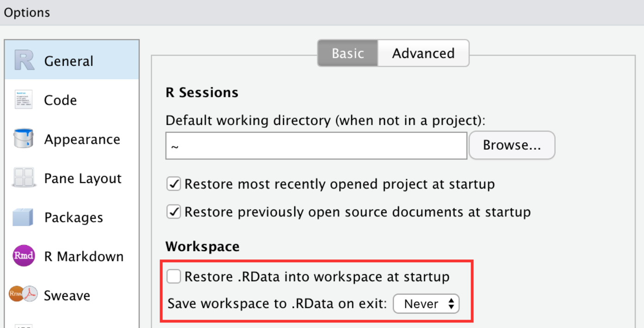644x328 pixels.
Task: Uncheck Restore most recently opened project
Action: click(173, 184)
